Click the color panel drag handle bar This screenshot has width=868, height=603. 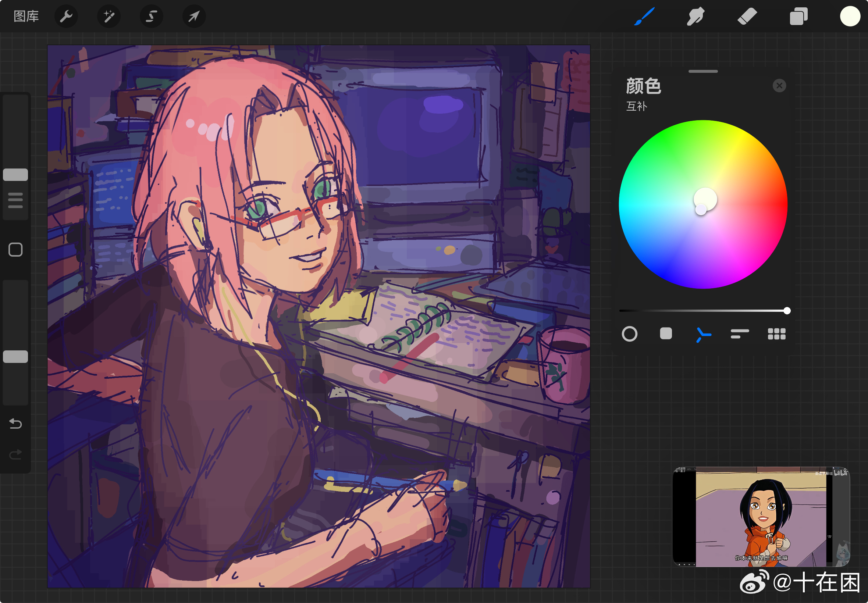[x=703, y=71]
